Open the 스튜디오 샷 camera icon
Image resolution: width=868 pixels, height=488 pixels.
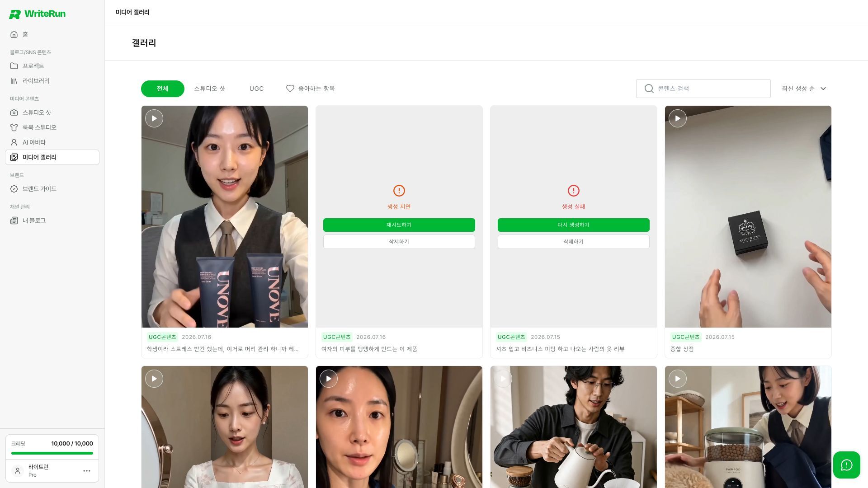(14, 113)
